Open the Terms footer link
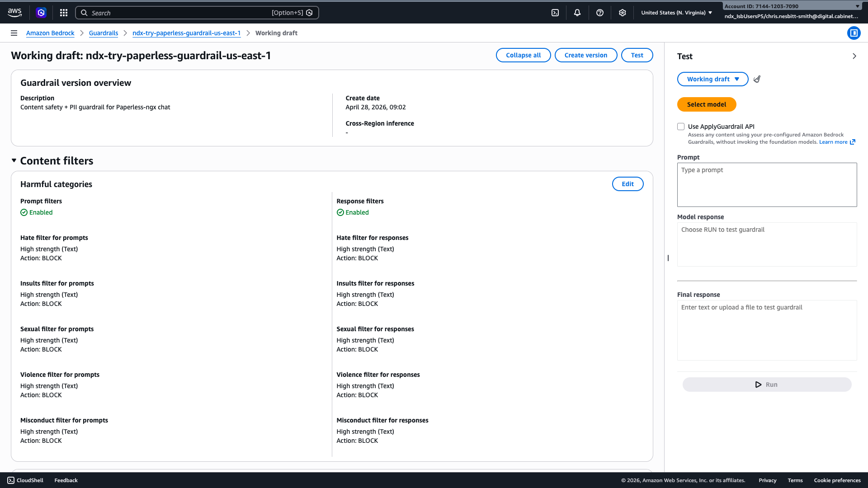Image resolution: width=868 pixels, height=488 pixels. tap(795, 480)
